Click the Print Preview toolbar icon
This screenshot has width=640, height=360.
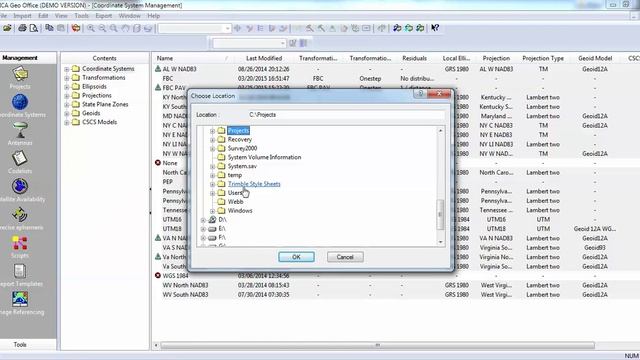34,28
